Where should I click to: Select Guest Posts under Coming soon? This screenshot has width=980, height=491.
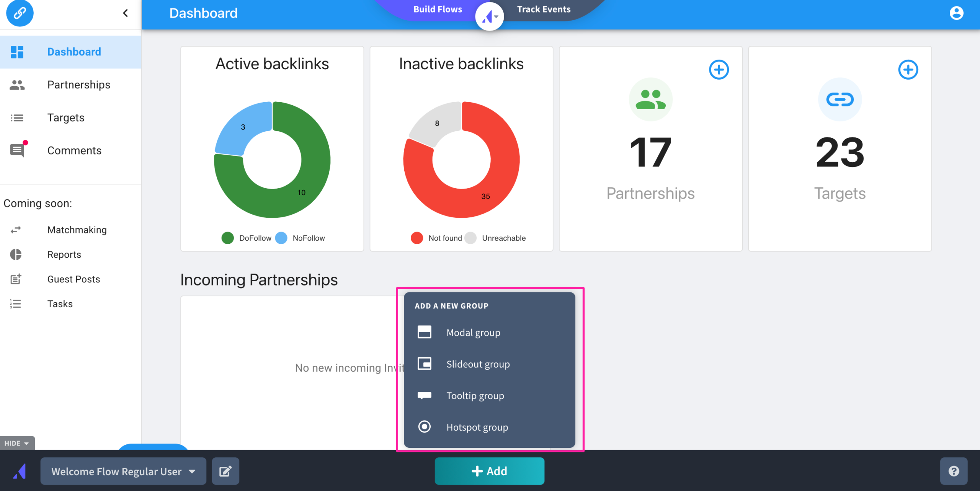pyautogui.click(x=73, y=279)
